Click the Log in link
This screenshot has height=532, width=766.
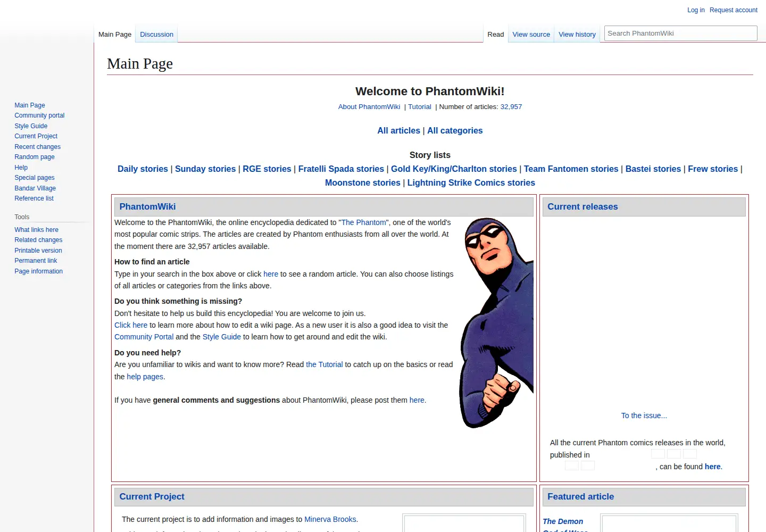coord(696,10)
